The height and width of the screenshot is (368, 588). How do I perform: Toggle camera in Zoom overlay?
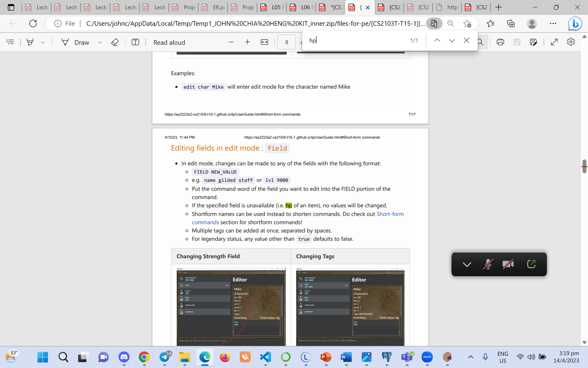[x=508, y=264]
